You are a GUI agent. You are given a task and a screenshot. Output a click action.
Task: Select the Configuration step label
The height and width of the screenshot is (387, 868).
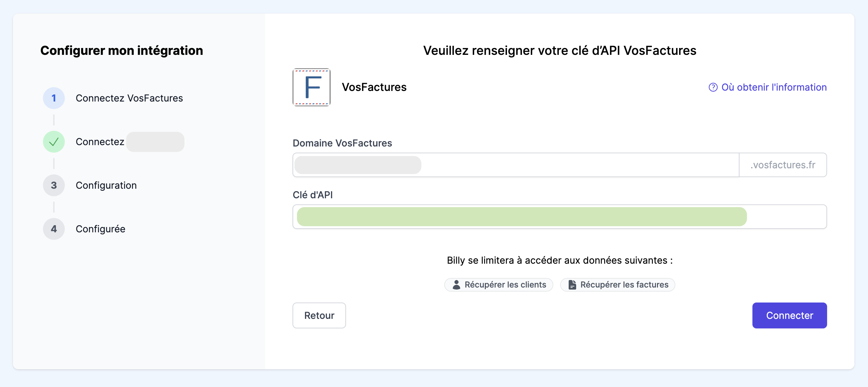pos(106,185)
